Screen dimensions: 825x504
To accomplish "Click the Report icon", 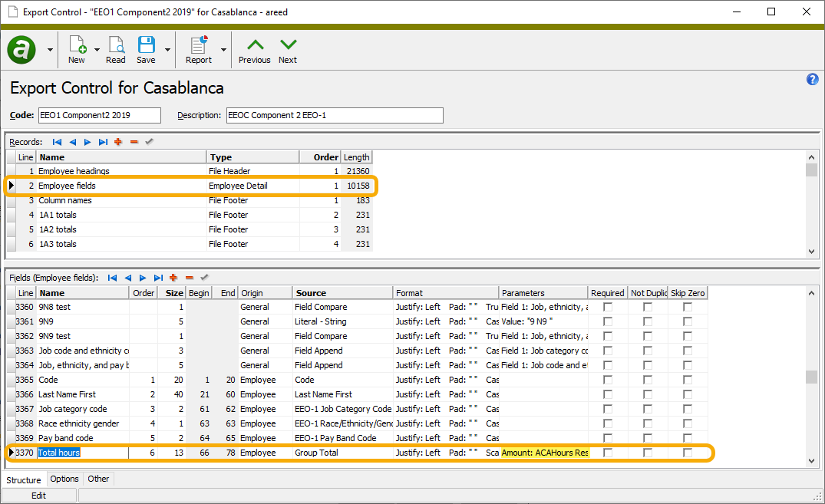I will pyautogui.click(x=198, y=48).
